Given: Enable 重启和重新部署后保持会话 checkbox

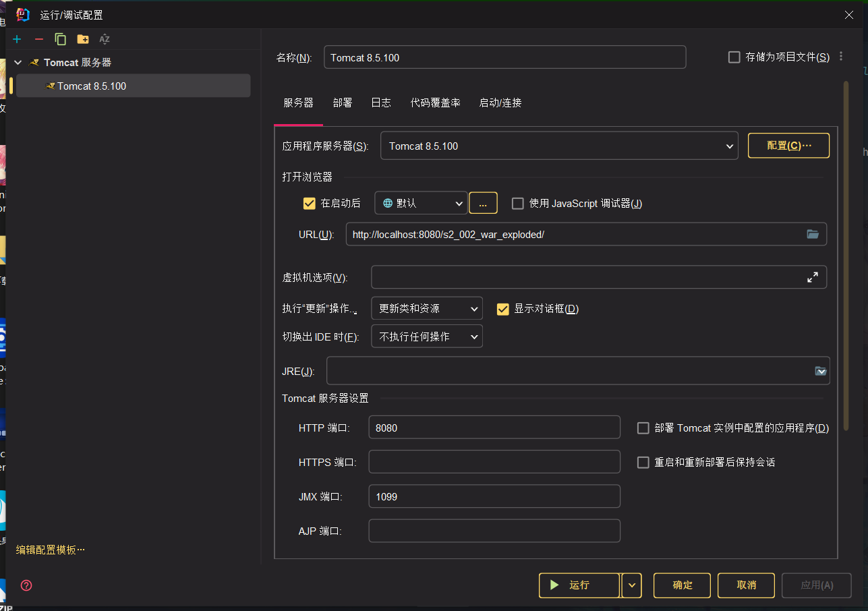Looking at the screenshot, I should pyautogui.click(x=643, y=462).
